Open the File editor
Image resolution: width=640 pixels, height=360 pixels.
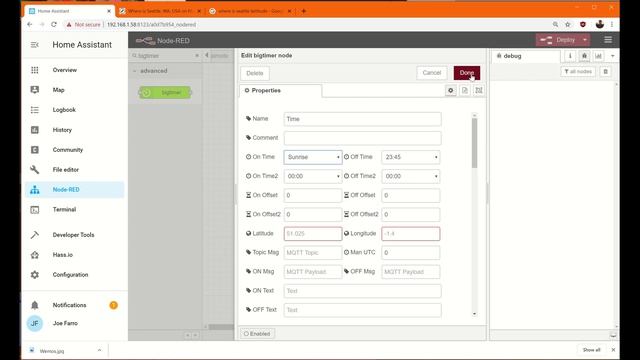tap(66, 170)
